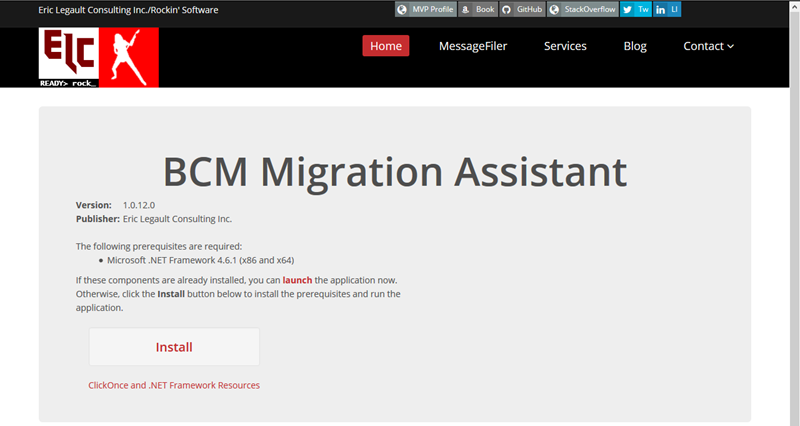Click the red 'launch' link
Screen dimensions: 800x426
[297, 281]
